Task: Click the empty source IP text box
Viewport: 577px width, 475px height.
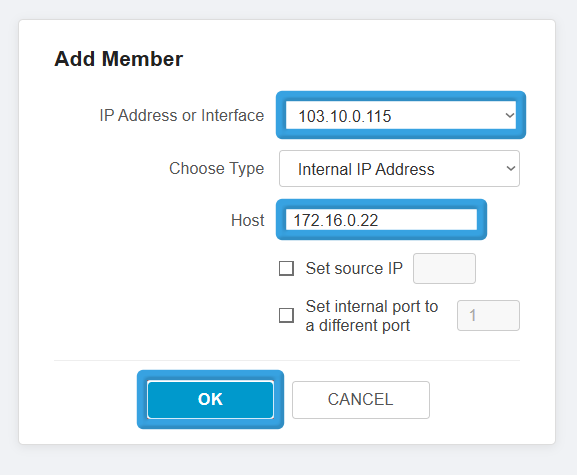Action: tap(444, 268)
